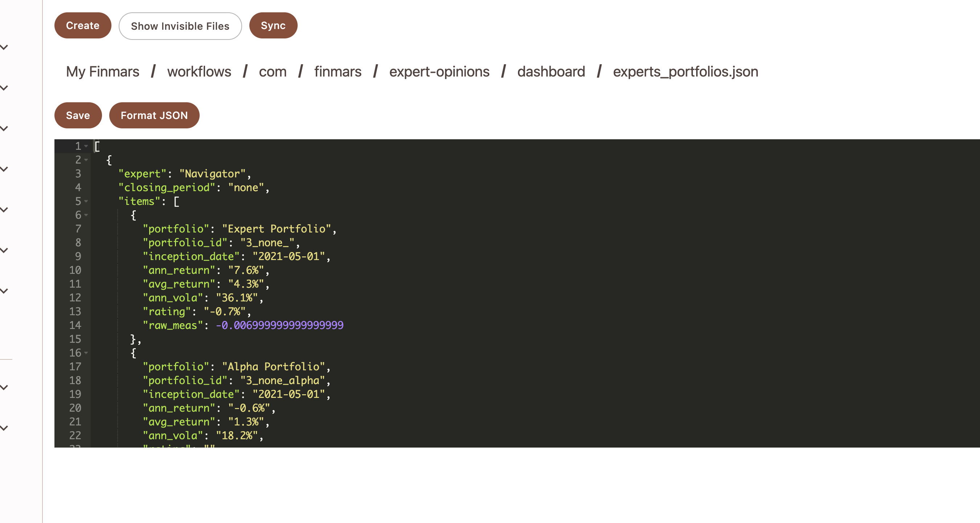Click the "none" closing_period value
The width and height of the screenshot is (980, 523).
click(x=246, y=188)
